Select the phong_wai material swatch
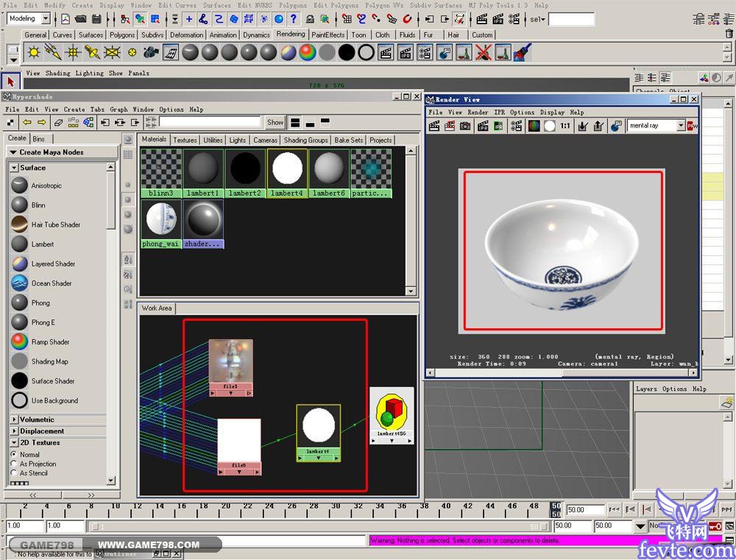 pos(161,219)
